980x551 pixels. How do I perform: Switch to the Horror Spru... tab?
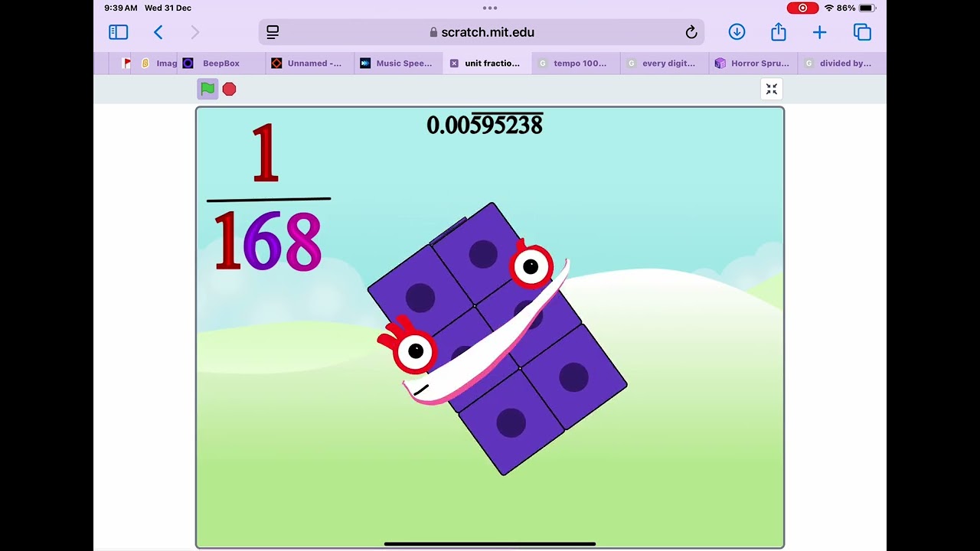[754, 64]
